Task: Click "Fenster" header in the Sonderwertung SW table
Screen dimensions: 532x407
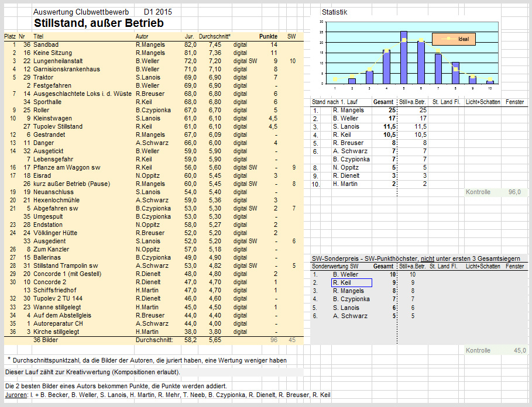Action: click(x=514, y=267)
